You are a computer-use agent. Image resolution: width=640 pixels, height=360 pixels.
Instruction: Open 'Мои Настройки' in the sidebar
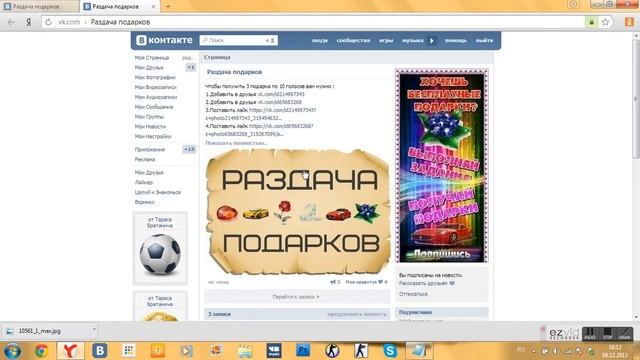click(x=153, y=136)
